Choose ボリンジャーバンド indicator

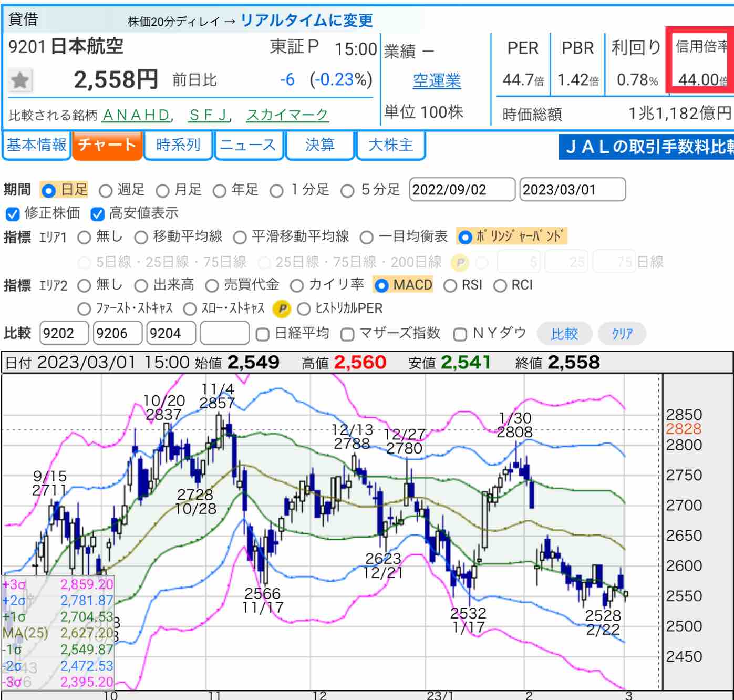pos(464,238)
